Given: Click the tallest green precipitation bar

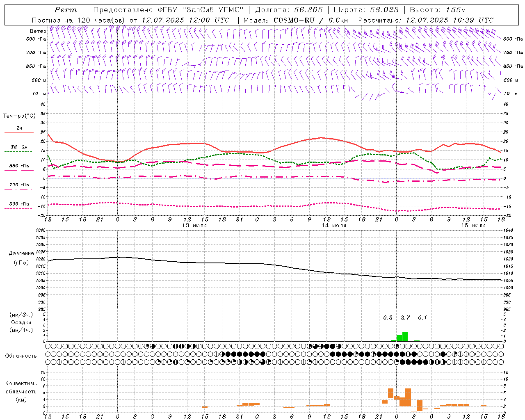Looking at the screenshot, I should coord(405,336).
